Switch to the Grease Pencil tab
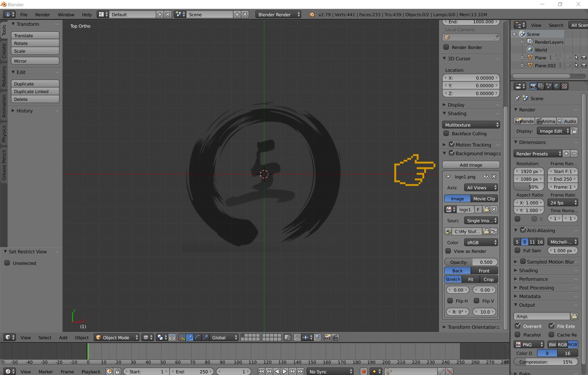Viewport: 588px width, 375px height. pyautogui.click(x=4, y=165)
